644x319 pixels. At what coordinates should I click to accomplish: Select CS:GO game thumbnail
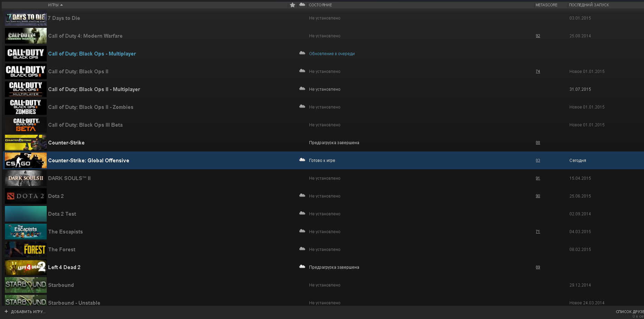[x=26, y=161]
